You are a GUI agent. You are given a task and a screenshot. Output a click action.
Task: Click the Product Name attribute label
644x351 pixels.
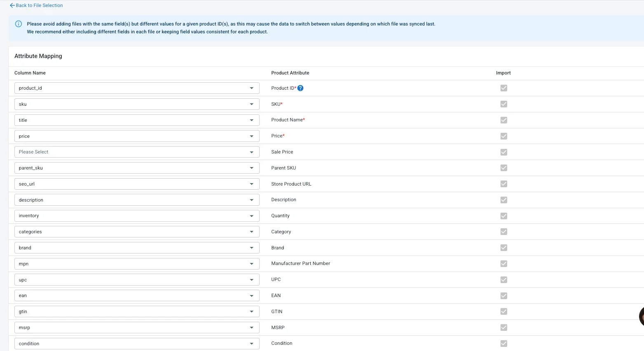point(288,120)
